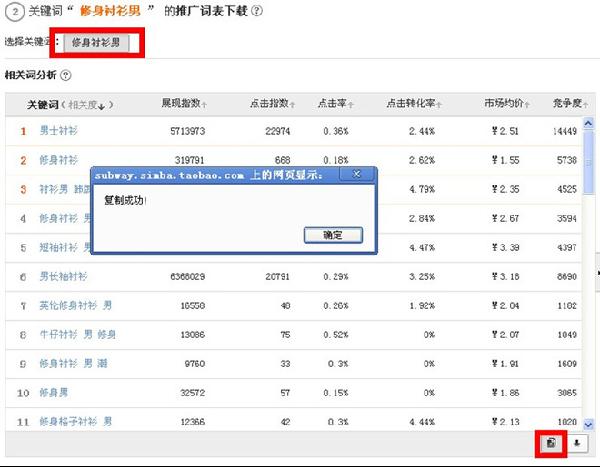The height and width of the screenshot is (467, 600).
Task: Sort by 竞争度 column header
Action: 569,103
